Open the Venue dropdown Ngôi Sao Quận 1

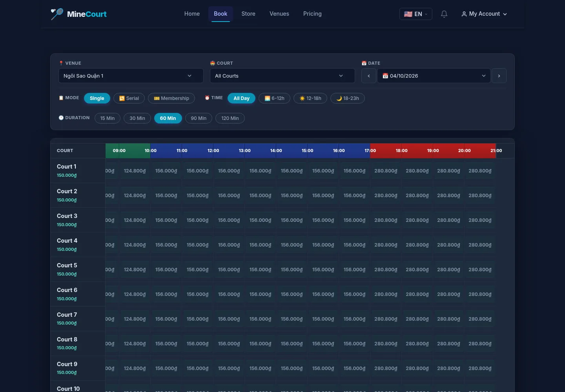[x=131, y=76]
